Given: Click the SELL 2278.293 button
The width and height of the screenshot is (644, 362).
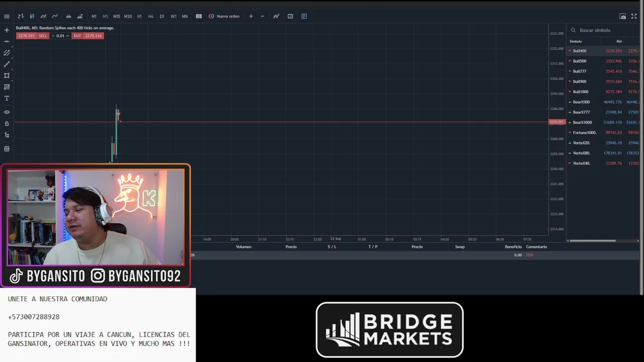Looking at the screenshot, I should tap(33, 36).
